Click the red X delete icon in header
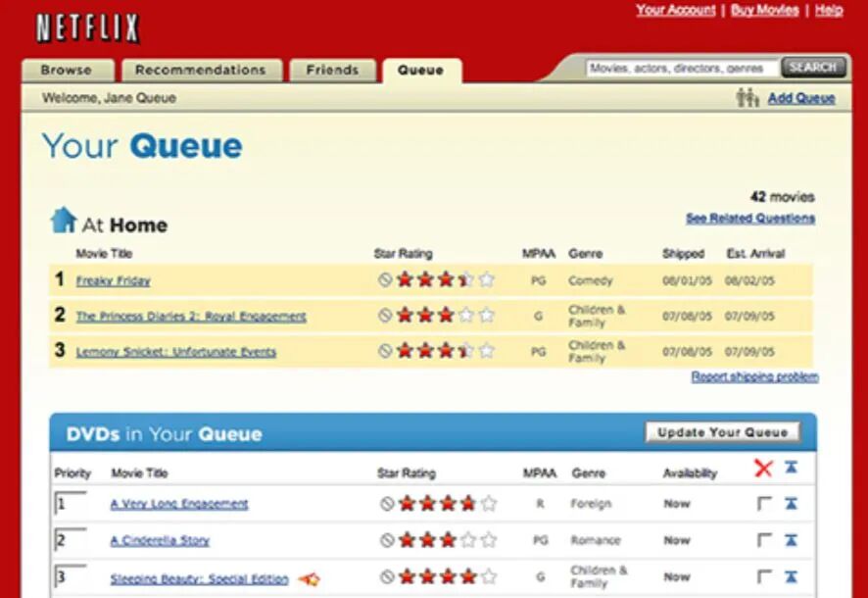 763,469
